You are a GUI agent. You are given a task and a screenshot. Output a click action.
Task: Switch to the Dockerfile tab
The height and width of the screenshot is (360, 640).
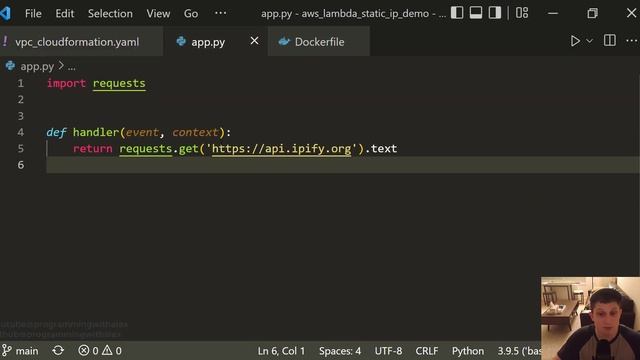pyautogui.click(x=319, y=42)
